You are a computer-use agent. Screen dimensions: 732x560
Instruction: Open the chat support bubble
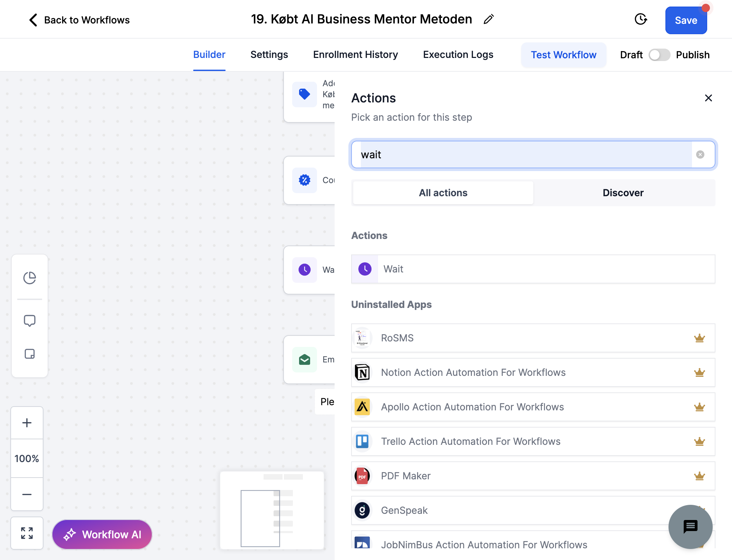tap(690, 527)
